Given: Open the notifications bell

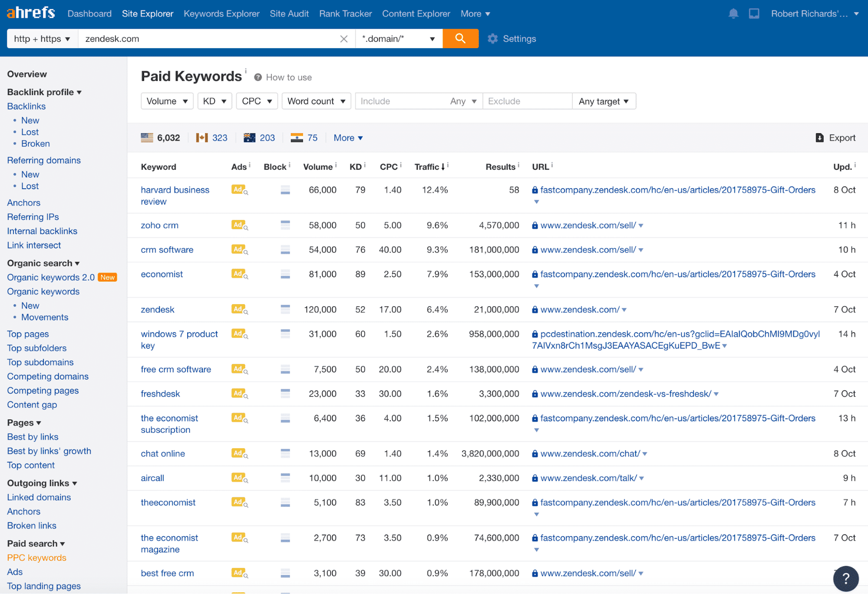Looking at the screenshot, I should [733, 13].
